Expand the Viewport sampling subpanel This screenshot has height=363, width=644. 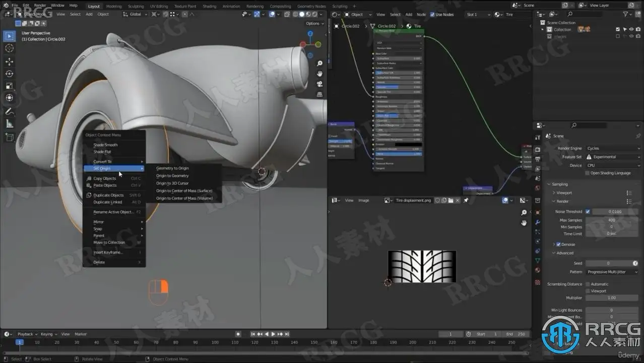pyautogui.click(x=564, y=193)
